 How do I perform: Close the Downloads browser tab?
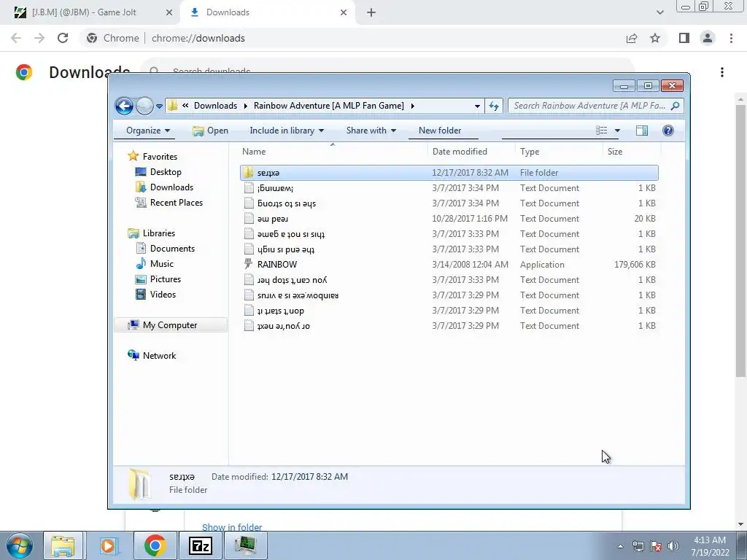pyautogui.click(x=344, y=12)
